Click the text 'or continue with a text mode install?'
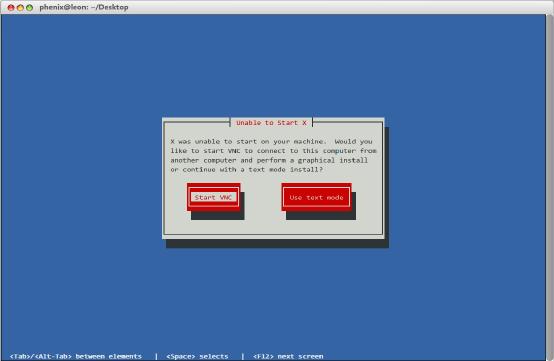Screen dimensions: 554x361 (x=247, y=170)
